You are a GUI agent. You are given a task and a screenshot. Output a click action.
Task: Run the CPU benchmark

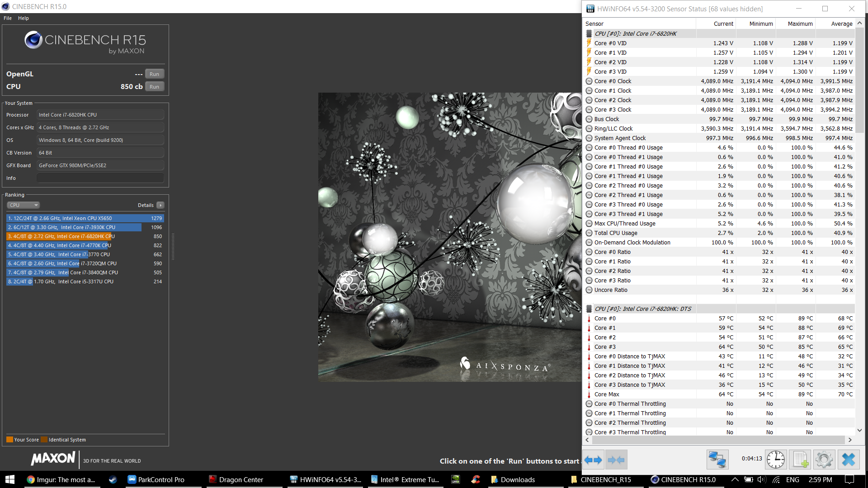(x=154, y=87)
